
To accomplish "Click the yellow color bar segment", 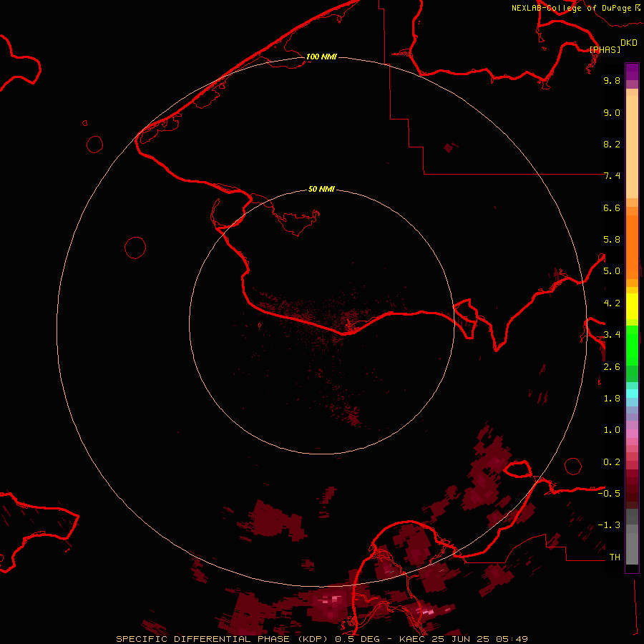I will [x=632, y=306].
